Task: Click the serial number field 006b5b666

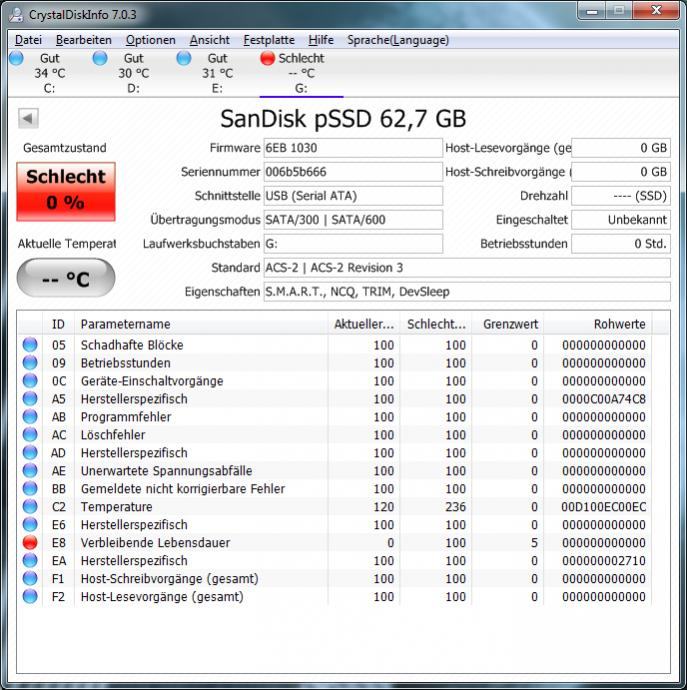Action: [x=353, y=172]
